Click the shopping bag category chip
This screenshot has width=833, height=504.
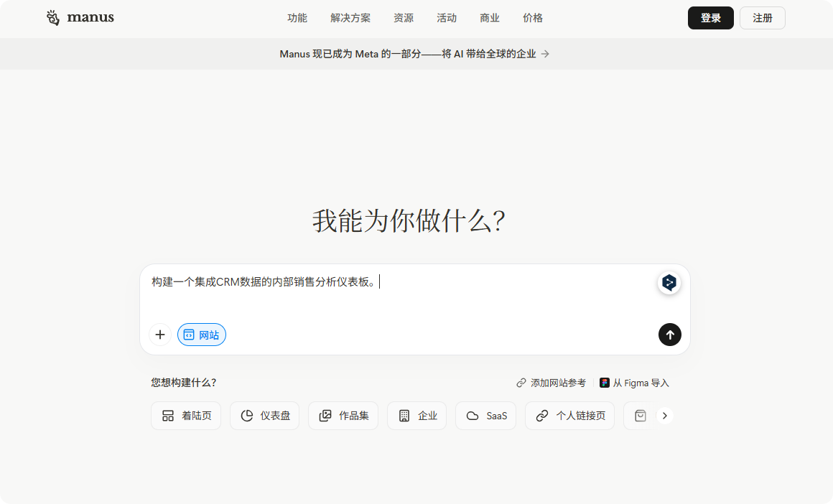coord(639,416)
